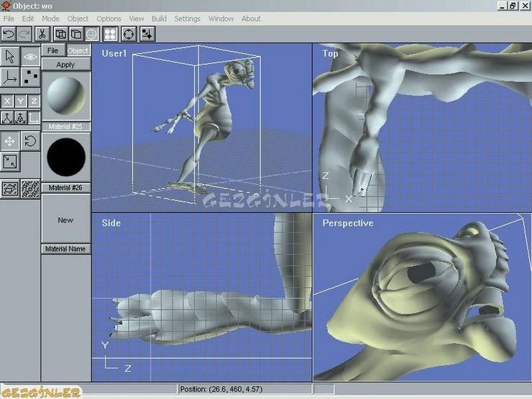Toggle the Y axis constraint
The height and width of the screenshot is (399, 532).
(x=20, y=101)
